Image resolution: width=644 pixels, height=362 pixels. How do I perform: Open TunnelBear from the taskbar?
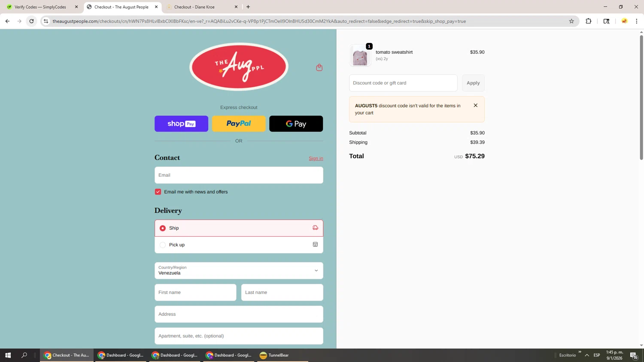[x=282, y=355]
